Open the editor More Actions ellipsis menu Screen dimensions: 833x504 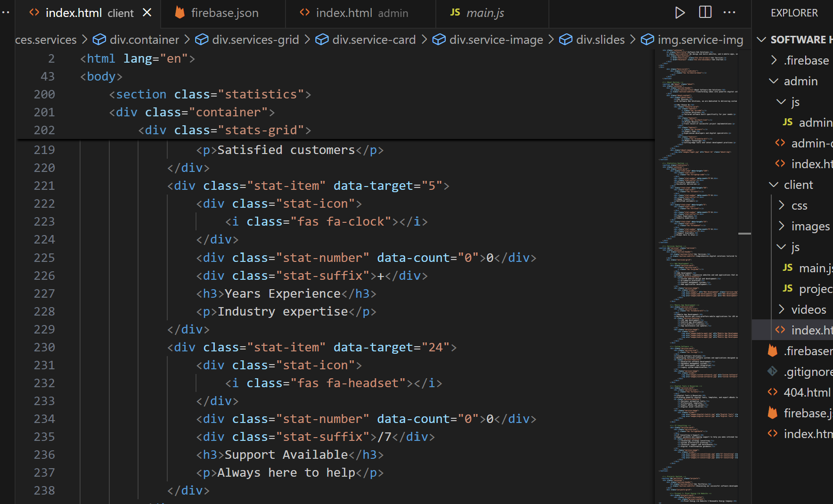729,13
